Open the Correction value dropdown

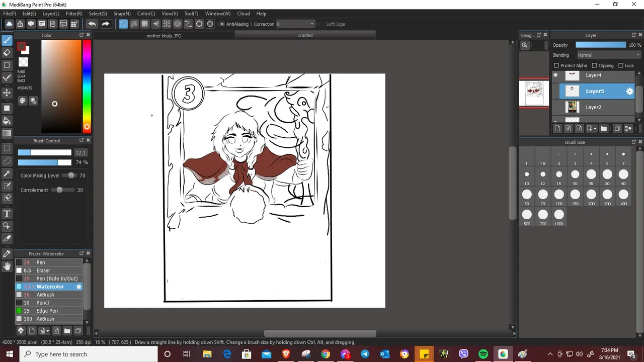pyautogui.click(x=296, y=24)
